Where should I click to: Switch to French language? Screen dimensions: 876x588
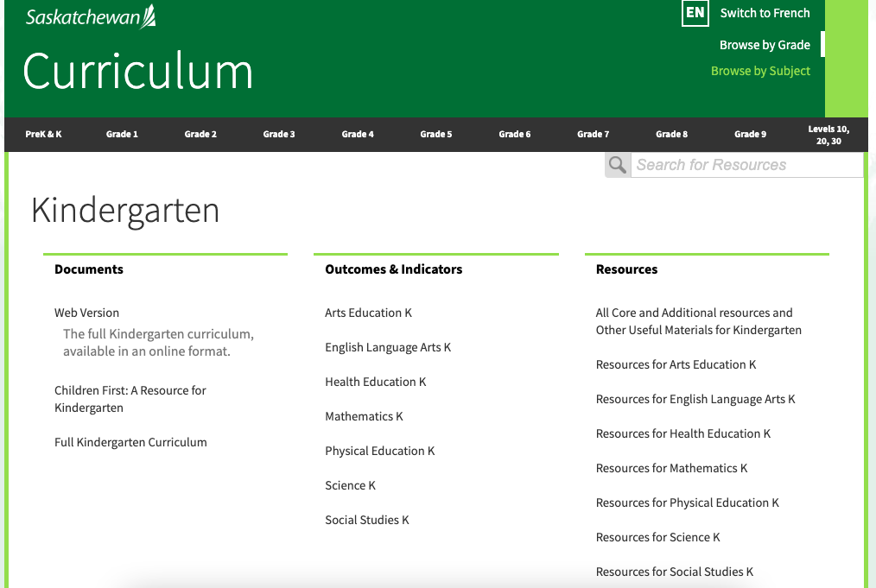[x=765, y=13]
